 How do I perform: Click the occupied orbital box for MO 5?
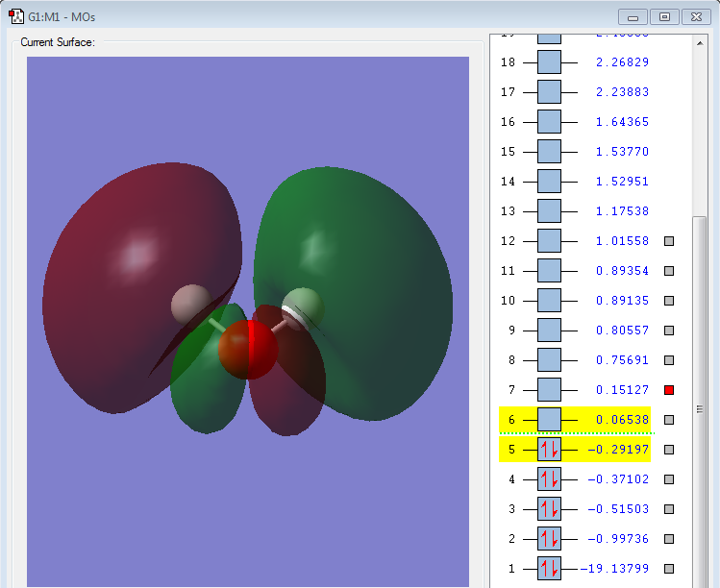click(x=549, y=450)
